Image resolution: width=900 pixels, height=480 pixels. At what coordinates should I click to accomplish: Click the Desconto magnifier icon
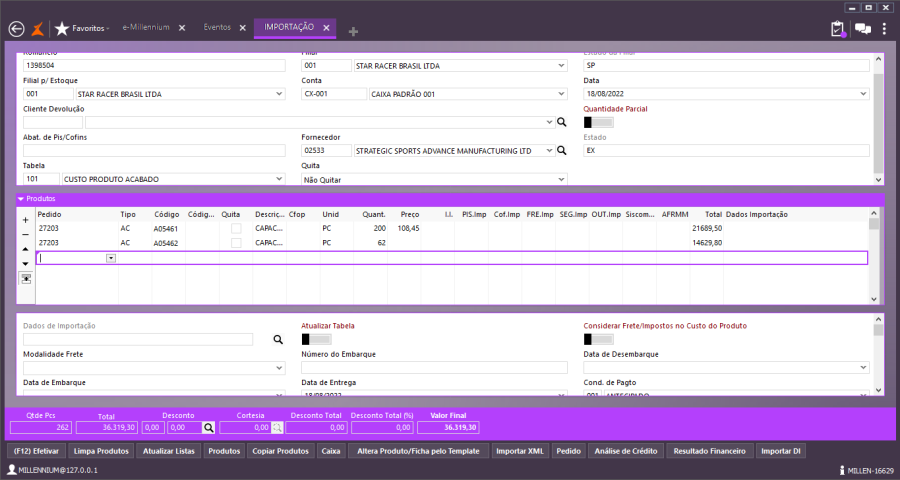click(208, 428)
